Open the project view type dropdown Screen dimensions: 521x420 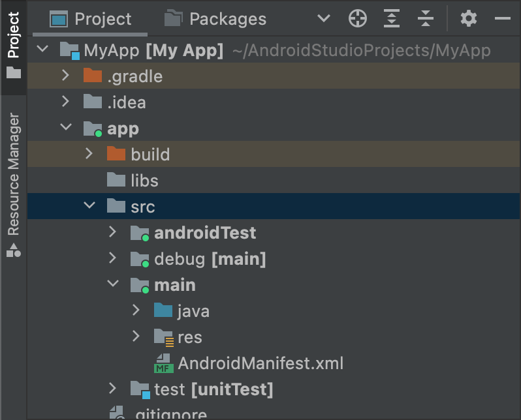[x=323, y=19]
